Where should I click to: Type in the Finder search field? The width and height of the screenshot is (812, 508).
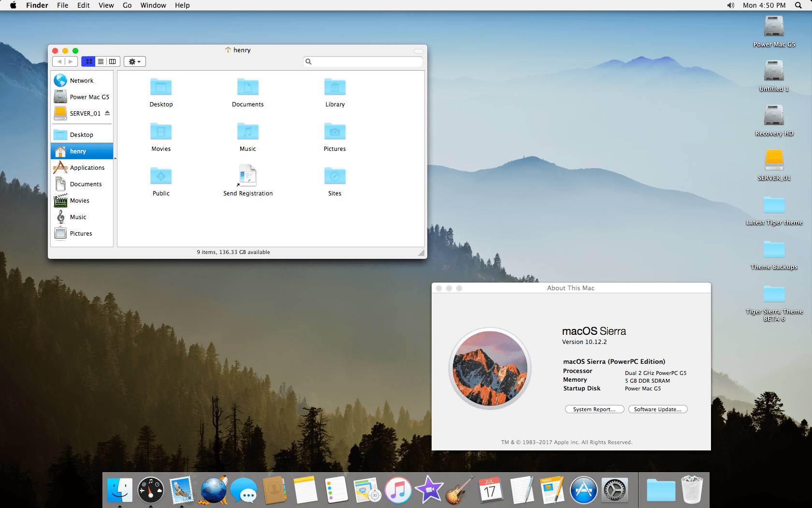362,61
